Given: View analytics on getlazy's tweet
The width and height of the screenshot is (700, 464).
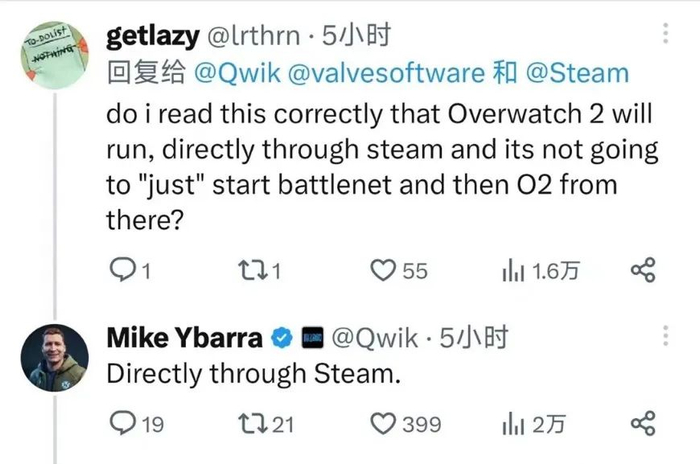Looking at the screenshot, I should (x=511, y=270).
